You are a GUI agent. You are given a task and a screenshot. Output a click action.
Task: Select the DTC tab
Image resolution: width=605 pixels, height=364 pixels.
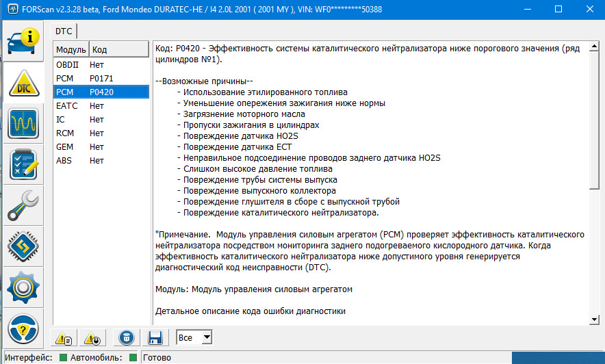point(64,31)
